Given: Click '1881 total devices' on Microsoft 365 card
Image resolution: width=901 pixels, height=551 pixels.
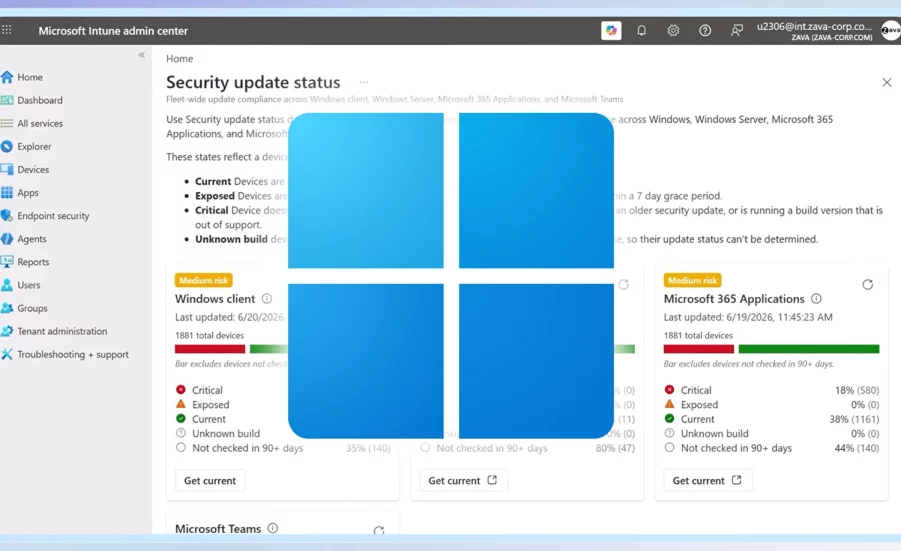Looking at the screenshot, I should [x=698, y=335].
